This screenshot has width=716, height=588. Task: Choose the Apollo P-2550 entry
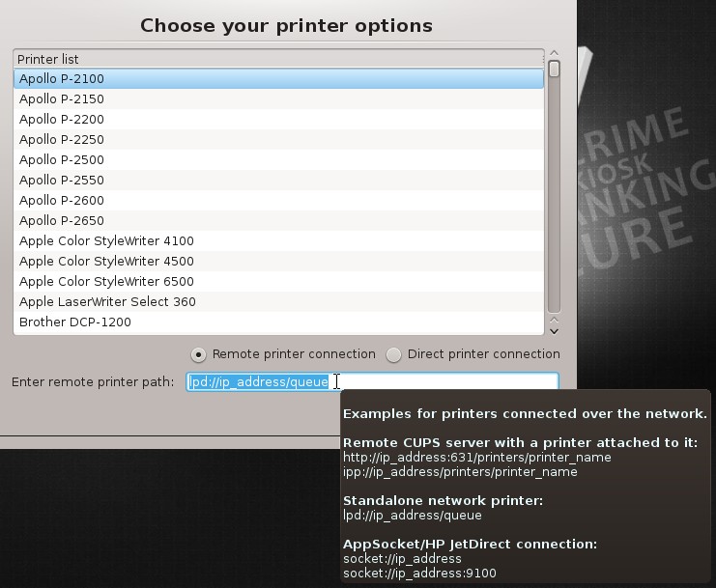(278, 181)
